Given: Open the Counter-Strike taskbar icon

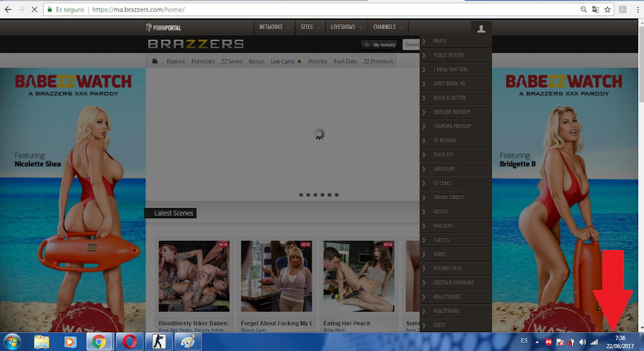Looking at the screenshot, I should [x=159, y=341].
